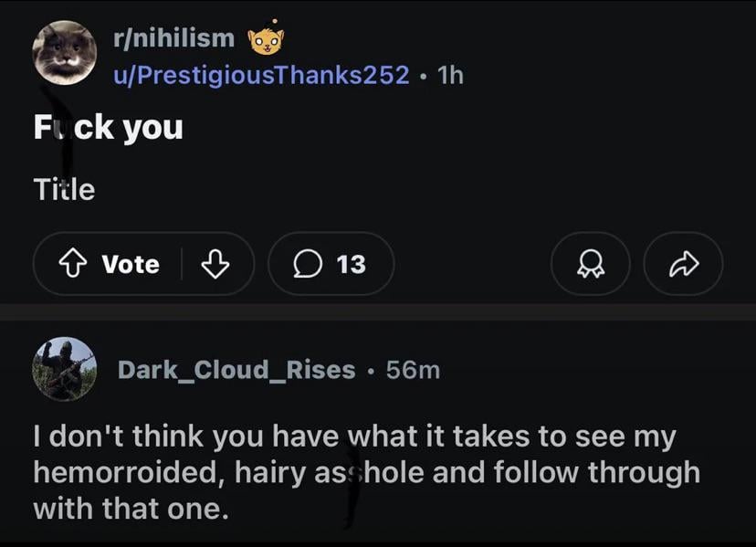
Task: Open u/PrestigiousThanks252 user profile
Action: 260,75
